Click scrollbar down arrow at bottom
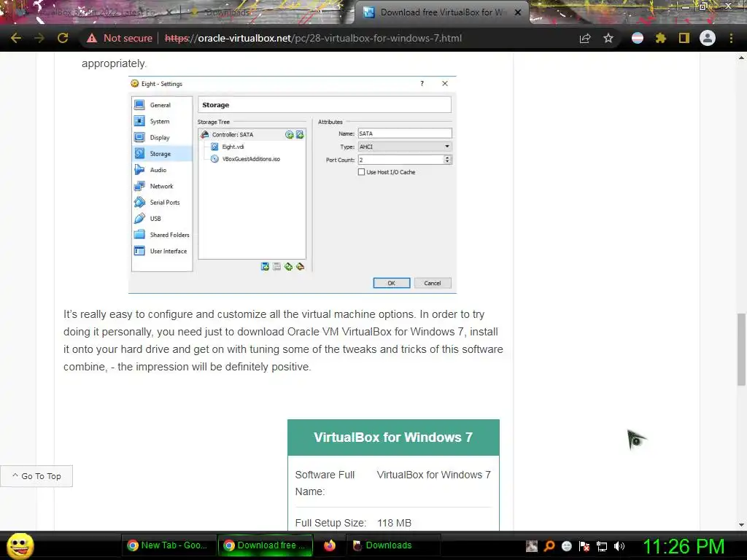The height and width of the screenshot is (560, 747). pos(741,525)
